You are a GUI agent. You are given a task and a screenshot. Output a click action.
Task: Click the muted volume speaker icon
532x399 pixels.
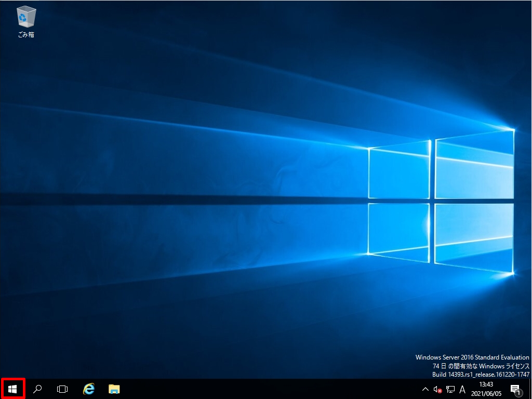point(437,389)
